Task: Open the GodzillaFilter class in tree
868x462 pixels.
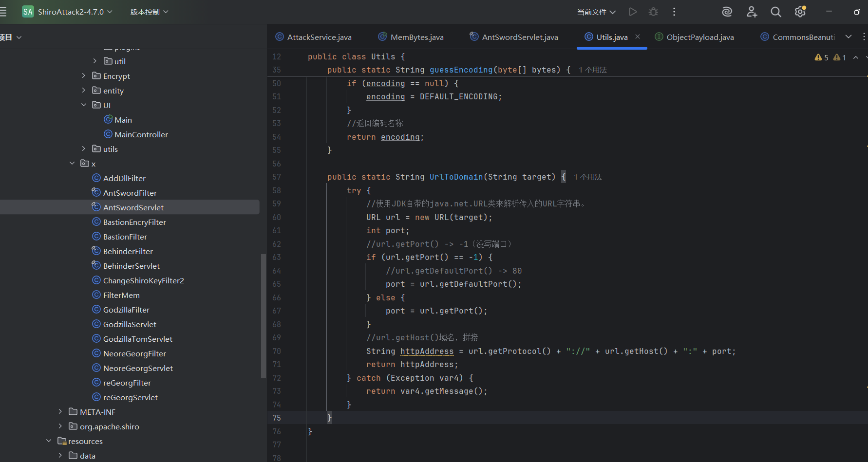Action: coord(126,310)
